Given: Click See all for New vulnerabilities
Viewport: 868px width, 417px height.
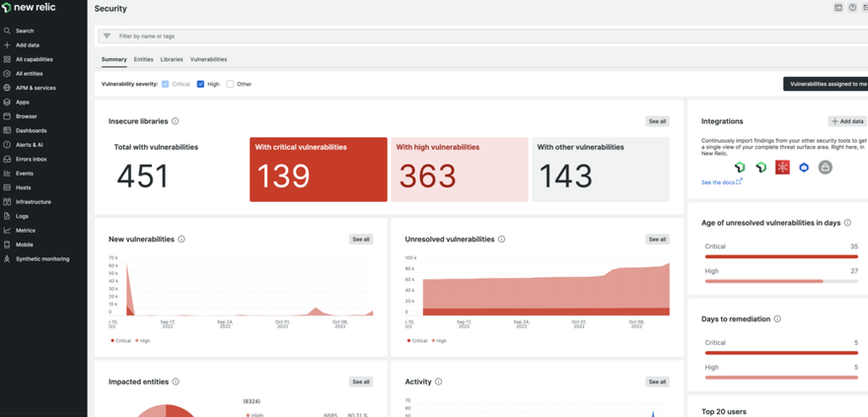Looking at the screenshot, I should click(361, 240).
